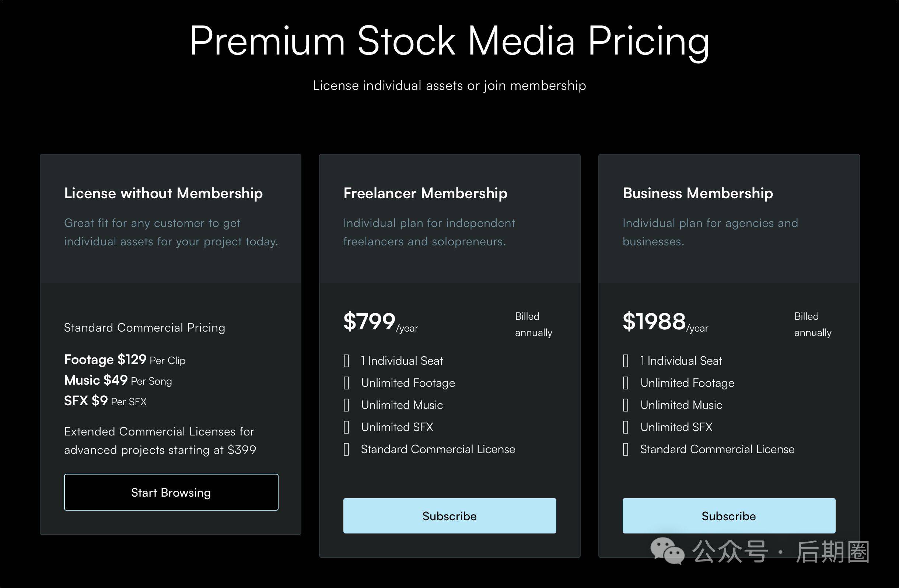Click Business Unlimited Footage bullet icon
This screenshot has height=588, width=899.
[626, 383]
